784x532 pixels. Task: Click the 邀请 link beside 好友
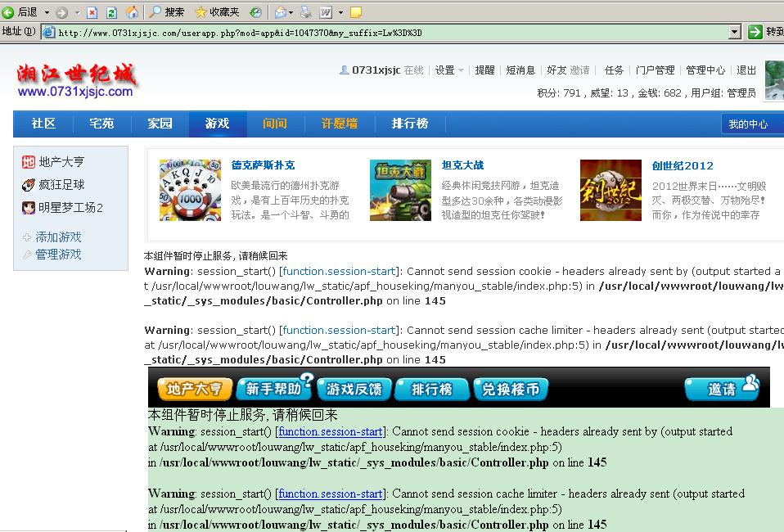click(x=579, y=70)
